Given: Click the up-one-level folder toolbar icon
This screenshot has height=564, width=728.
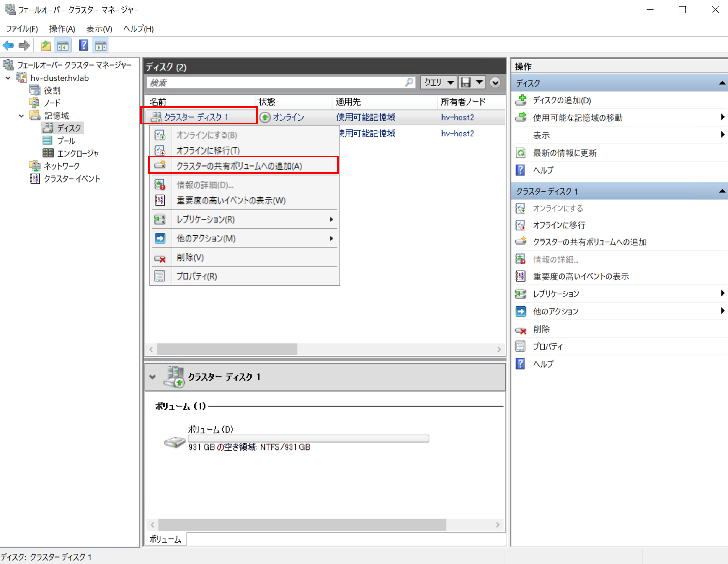Looking at the screenshot, I should [46, 45].
